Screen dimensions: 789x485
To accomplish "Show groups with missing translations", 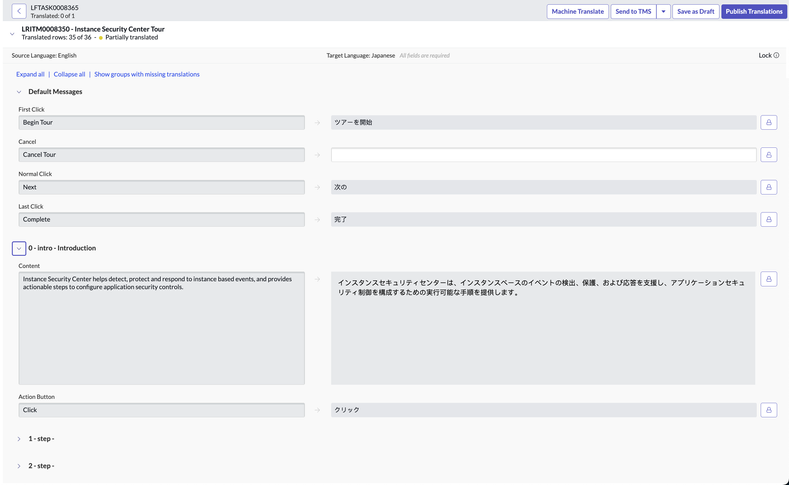I will click(147, 74).
